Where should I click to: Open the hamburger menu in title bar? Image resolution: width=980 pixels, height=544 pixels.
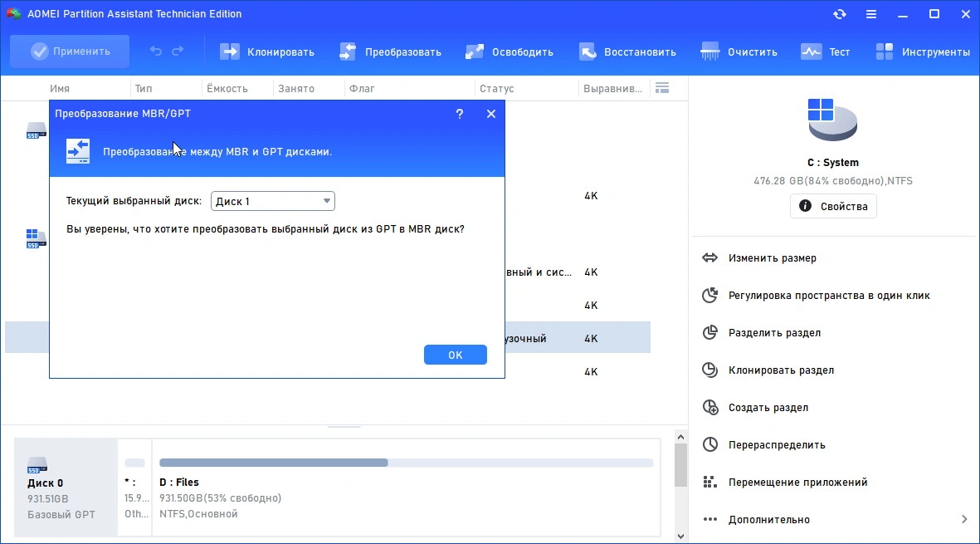pos(870,14)
